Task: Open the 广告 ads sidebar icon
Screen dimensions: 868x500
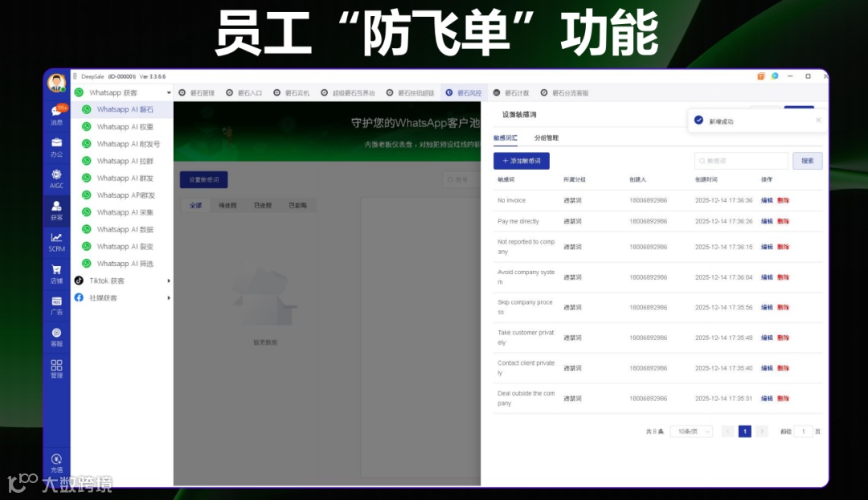Action: point(56,305)
